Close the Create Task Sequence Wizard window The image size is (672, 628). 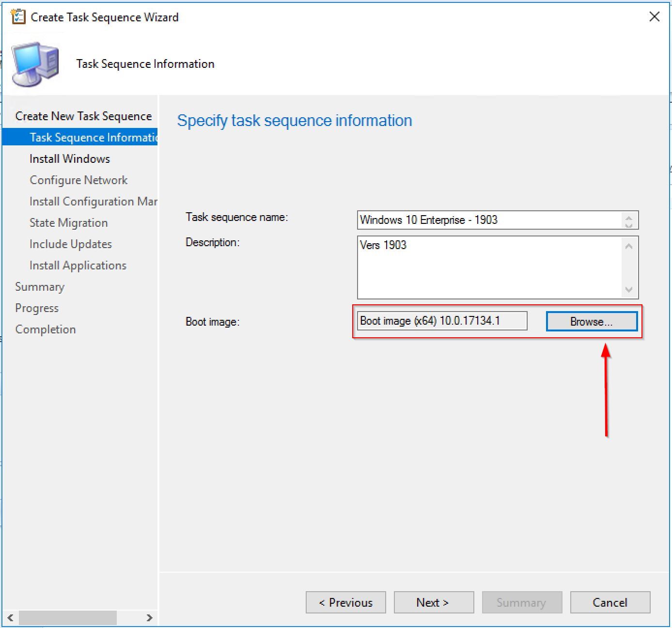pos(654,17)
